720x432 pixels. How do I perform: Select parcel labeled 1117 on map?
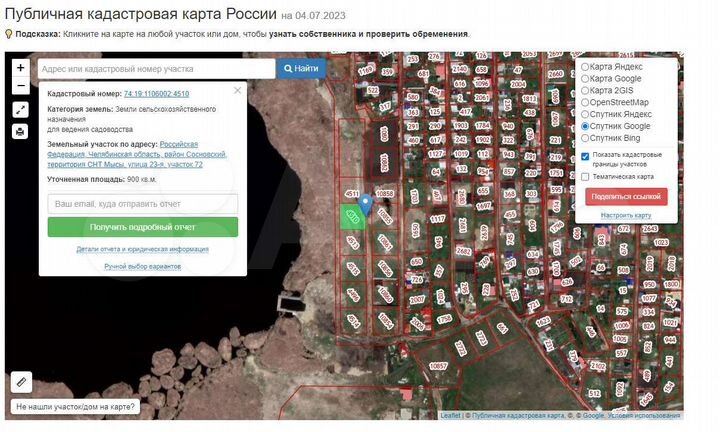point(438,219)
